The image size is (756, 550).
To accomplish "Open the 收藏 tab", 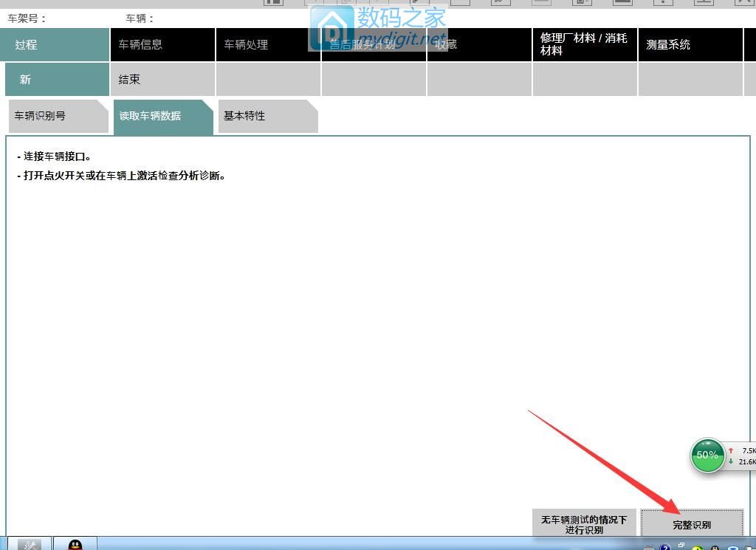I will (x=479, y=45).
